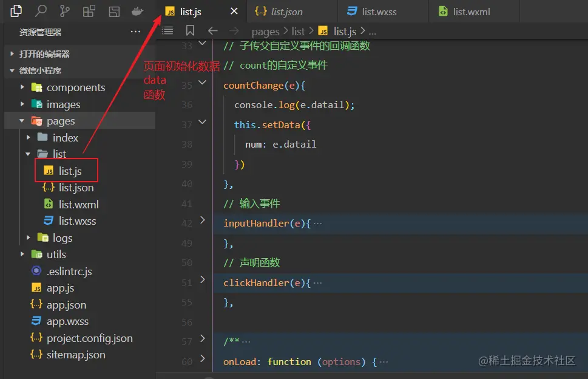Click 'list' folder in the breadcrumb
The image size is (588, 379).
pos(298,32)
